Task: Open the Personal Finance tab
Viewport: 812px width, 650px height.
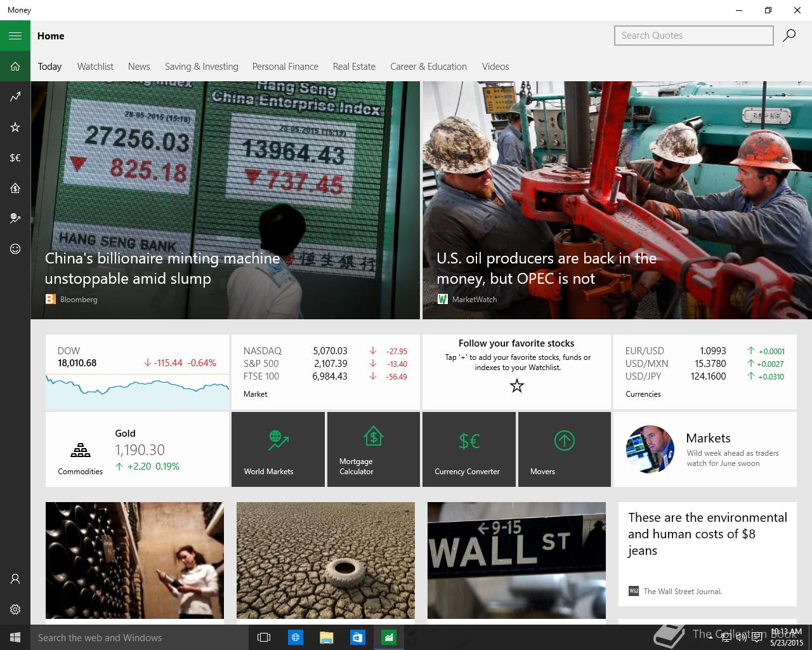Action: click(285, 67)
